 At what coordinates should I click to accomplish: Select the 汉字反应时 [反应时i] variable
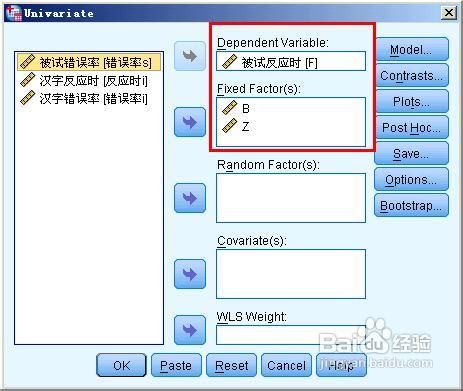[84, 80]
